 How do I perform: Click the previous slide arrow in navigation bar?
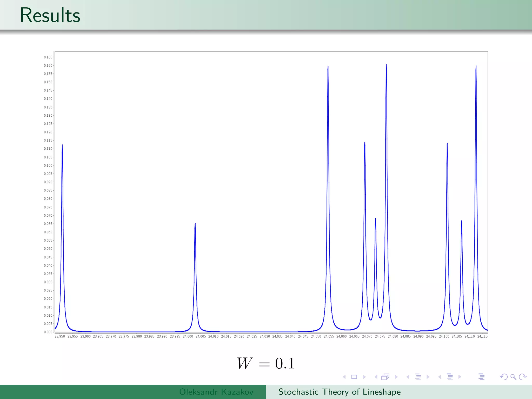coord(344,377)
